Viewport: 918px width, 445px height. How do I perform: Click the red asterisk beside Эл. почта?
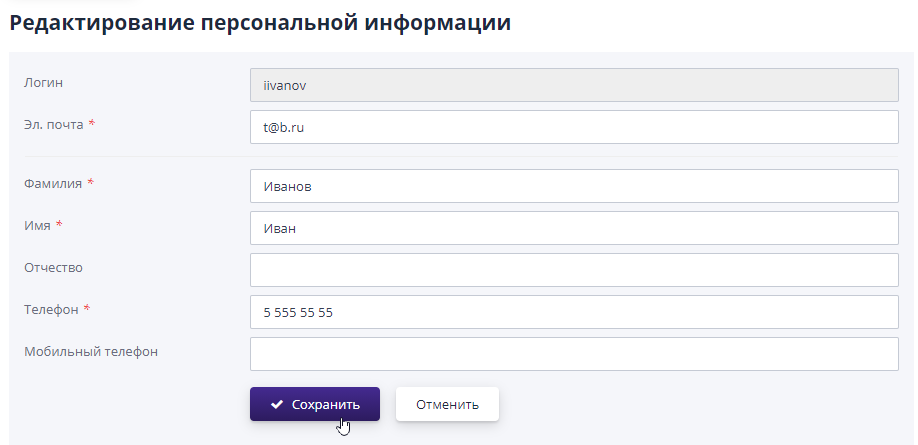click(92, 123)
